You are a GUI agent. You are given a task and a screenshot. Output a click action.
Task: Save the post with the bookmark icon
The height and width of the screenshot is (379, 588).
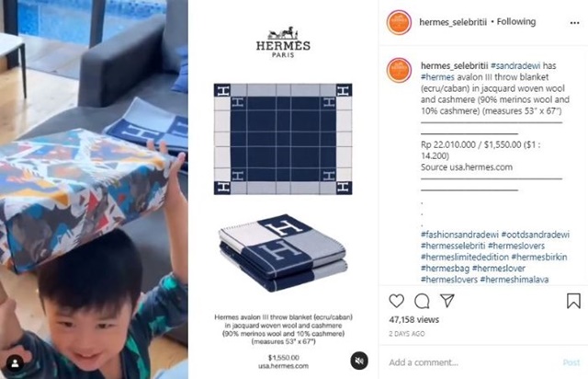click(573, 301)
